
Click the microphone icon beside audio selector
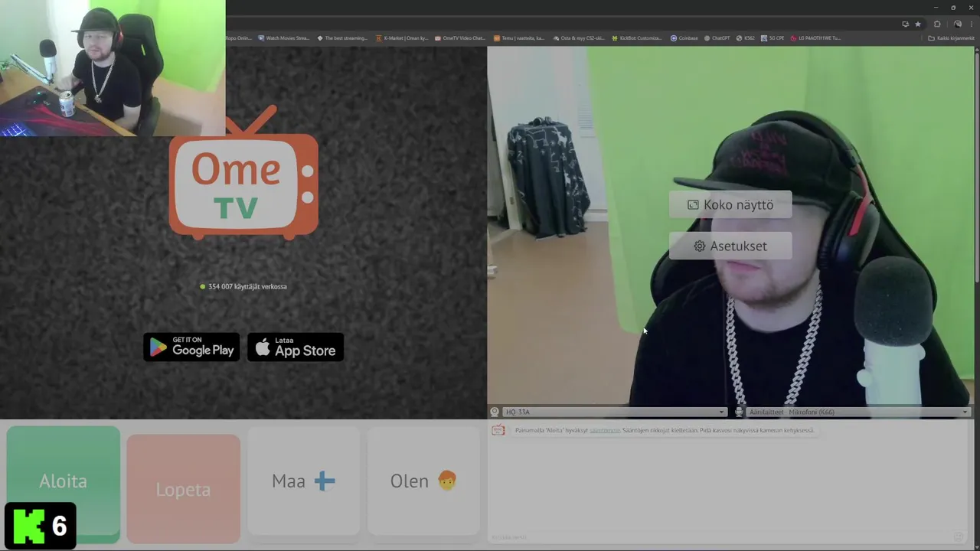(739, 412)
